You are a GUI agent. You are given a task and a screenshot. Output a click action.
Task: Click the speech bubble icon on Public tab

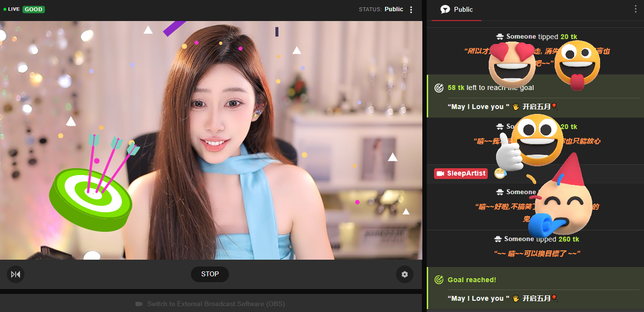(445, 10)
